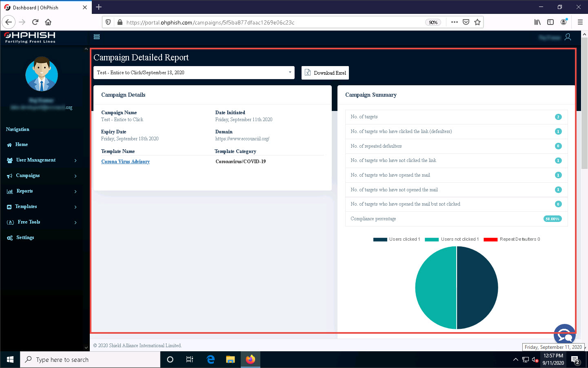Click the Settings gears icon
The height and width of the screenshot is (368, 588).
pos(9,238)
